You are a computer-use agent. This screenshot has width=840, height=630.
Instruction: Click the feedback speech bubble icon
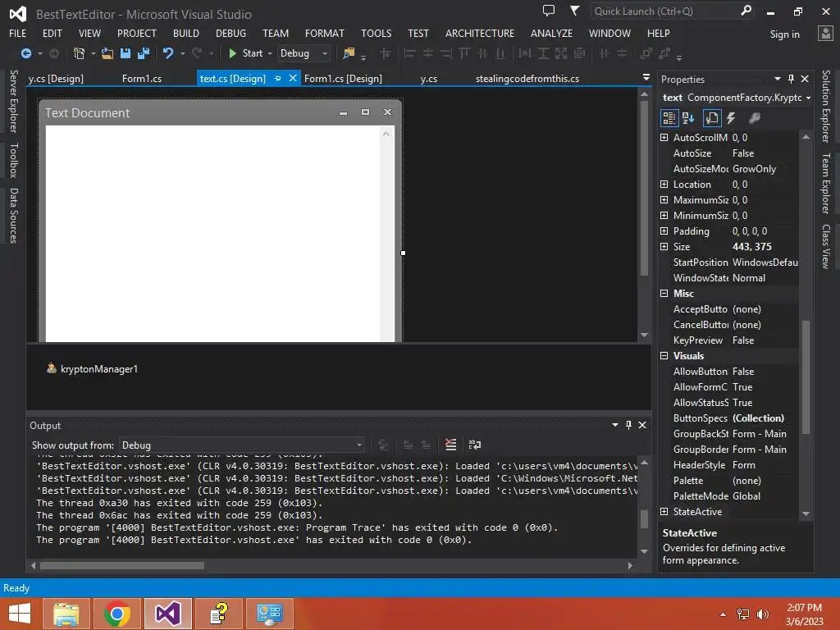point(549,11)
